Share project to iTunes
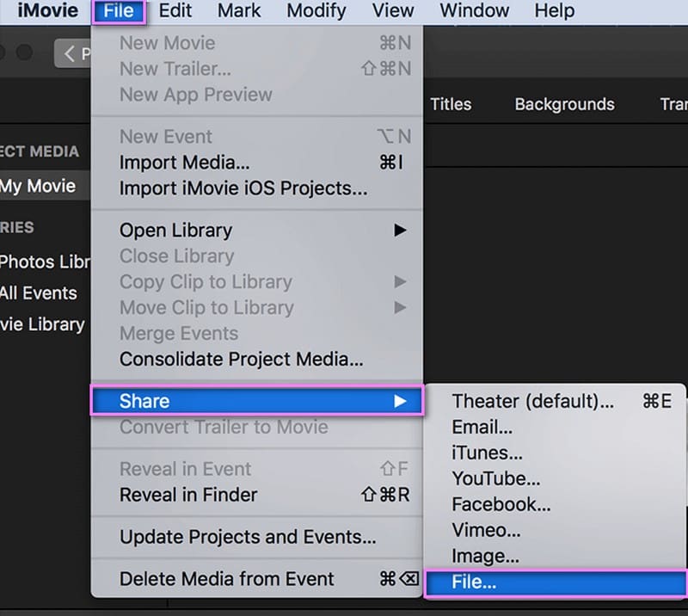The height and width of the screenshot is (616, 688). coord(487,453)
